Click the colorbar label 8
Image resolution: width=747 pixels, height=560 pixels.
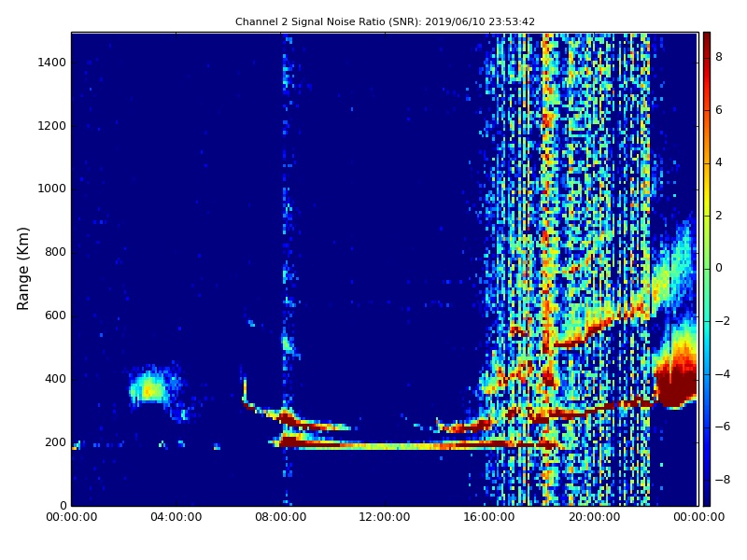719,57
